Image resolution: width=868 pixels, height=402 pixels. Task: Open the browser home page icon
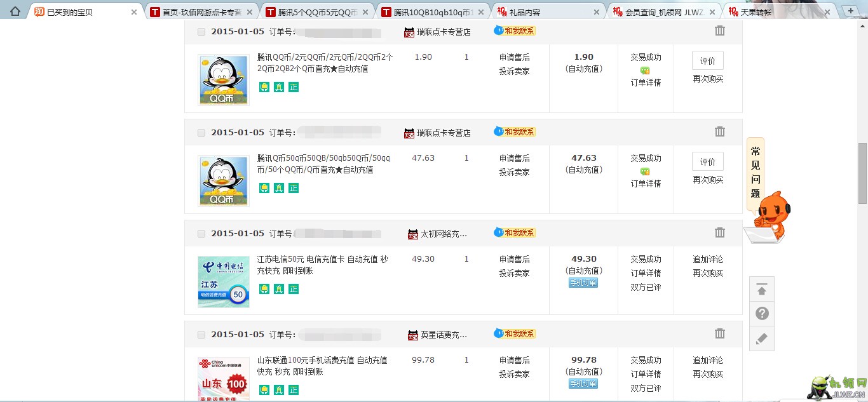15,11
